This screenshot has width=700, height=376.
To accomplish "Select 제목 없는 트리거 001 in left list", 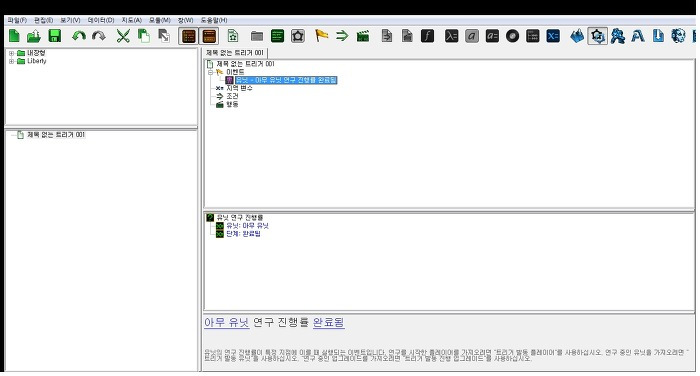I will click(x=56, y=134).
